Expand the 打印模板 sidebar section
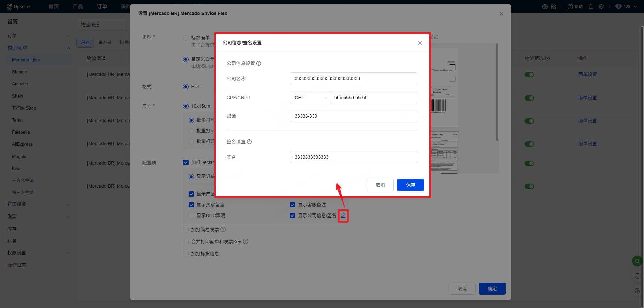644x308 pixels. click(x=39, y=204)
